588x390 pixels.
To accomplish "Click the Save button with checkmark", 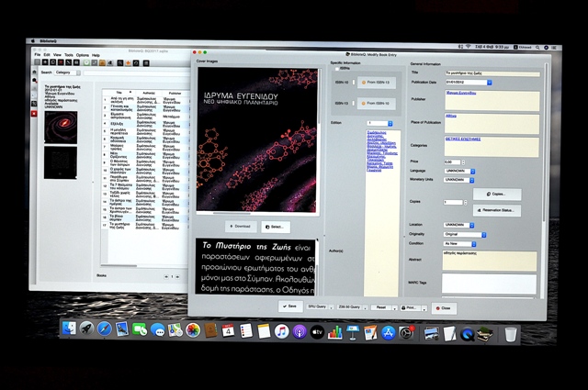I will coord(289,307).
